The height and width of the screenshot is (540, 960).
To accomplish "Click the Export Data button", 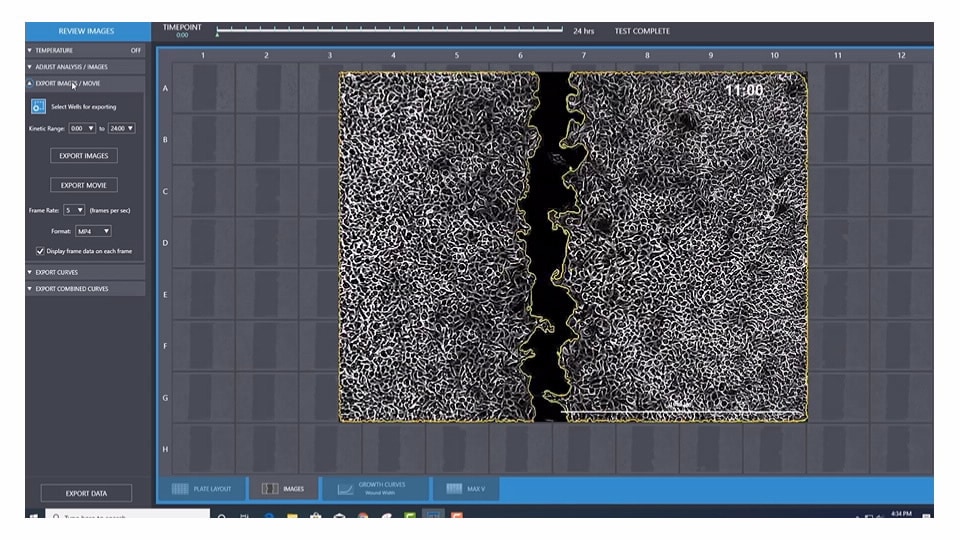I will pyautogui.click(x=85, y=493).
